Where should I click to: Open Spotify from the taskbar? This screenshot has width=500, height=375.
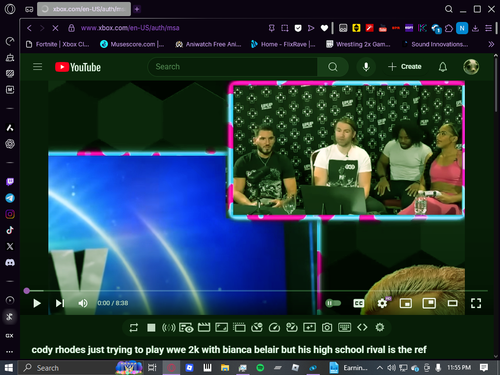point(260,368)
